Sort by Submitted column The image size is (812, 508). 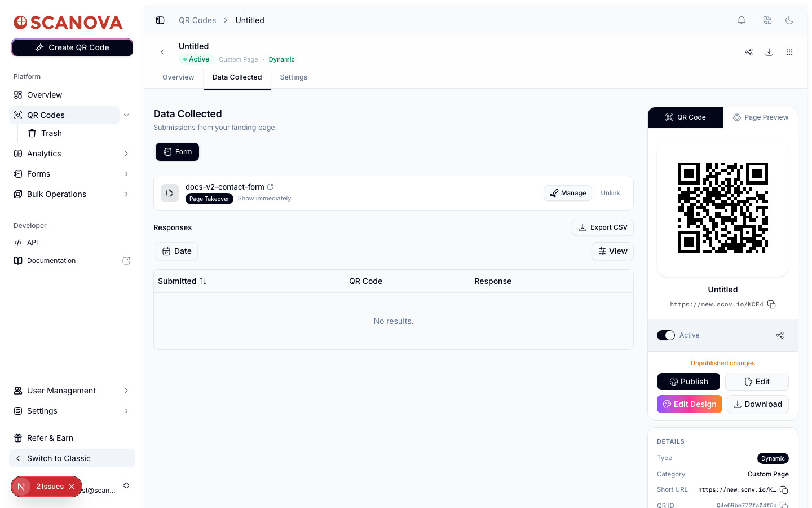[x=182, y=281]
